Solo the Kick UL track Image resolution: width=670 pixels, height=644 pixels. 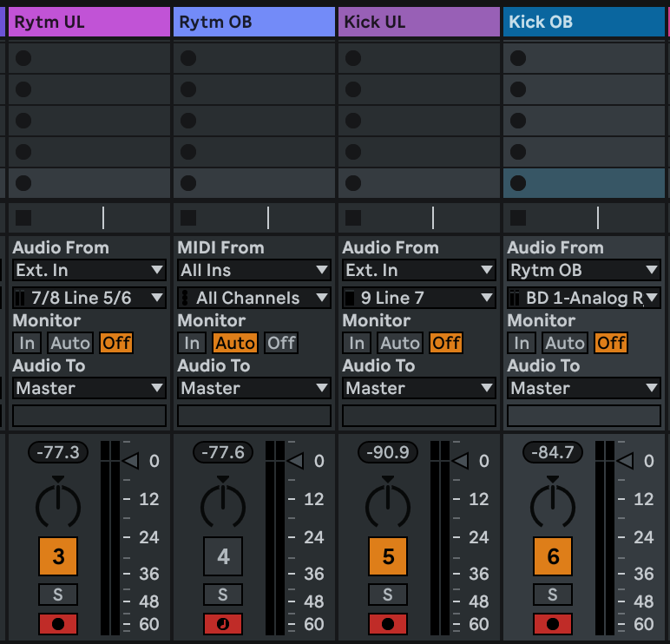coord(388,595)
